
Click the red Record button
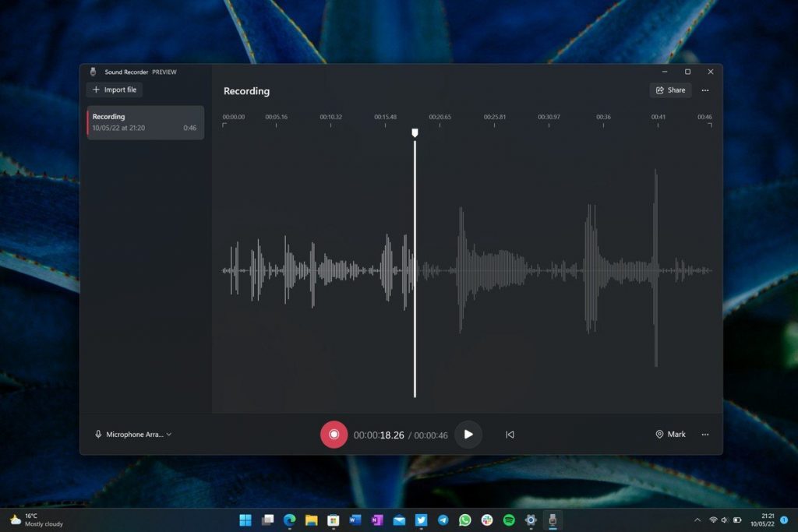pos(334,435)
